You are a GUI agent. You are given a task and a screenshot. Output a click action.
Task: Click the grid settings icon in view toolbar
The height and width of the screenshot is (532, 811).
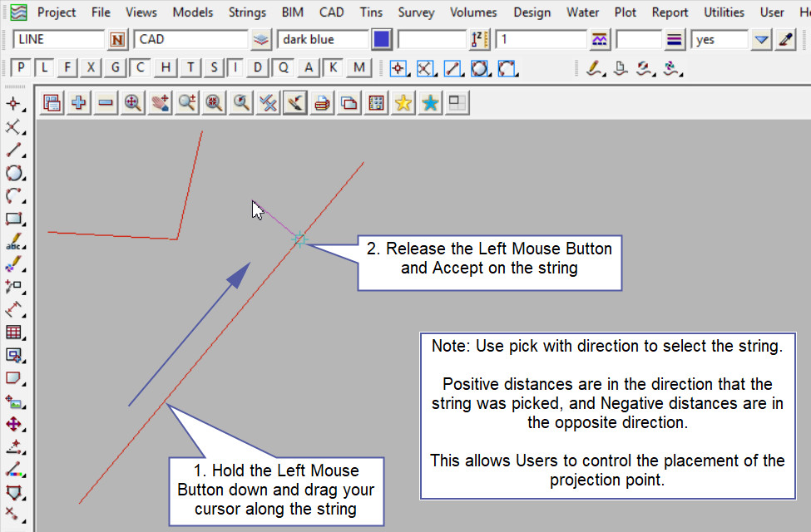click(376, 103)
